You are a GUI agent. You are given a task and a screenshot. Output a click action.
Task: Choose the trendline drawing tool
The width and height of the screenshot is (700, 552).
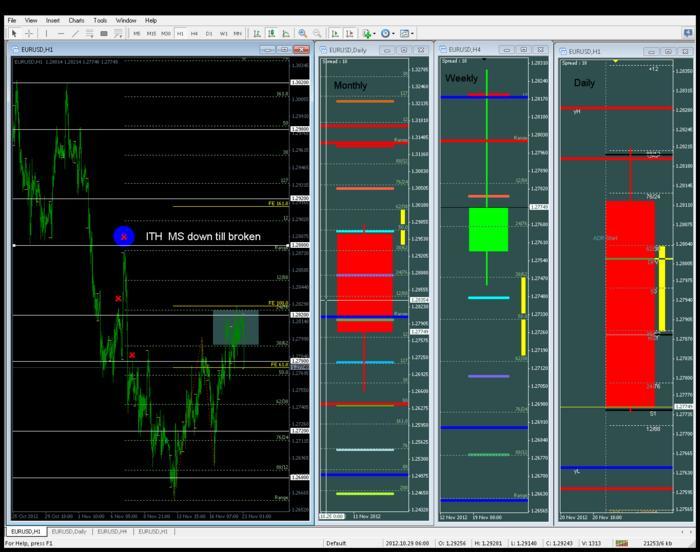point(75,33)
